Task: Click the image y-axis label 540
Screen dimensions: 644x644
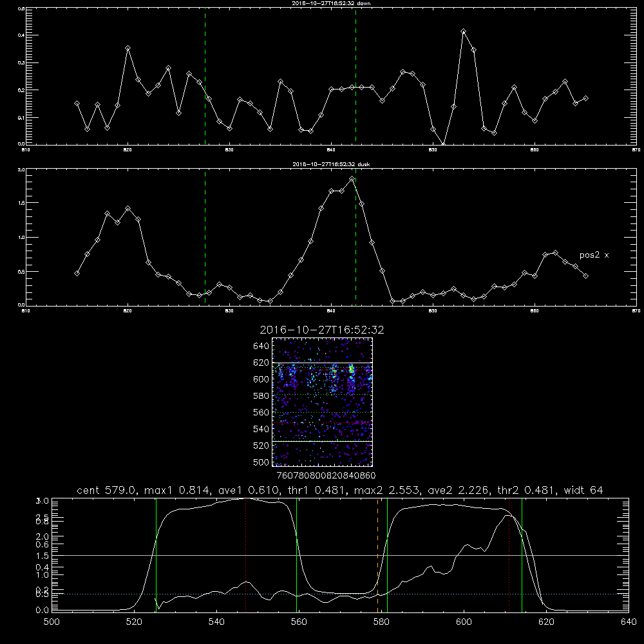Action: click(261, 429)
